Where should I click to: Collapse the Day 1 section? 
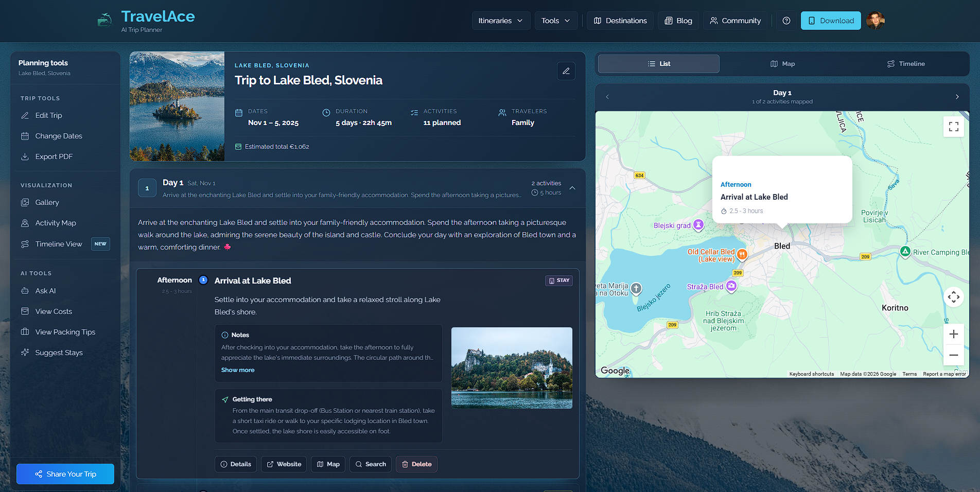coord(572,188)
